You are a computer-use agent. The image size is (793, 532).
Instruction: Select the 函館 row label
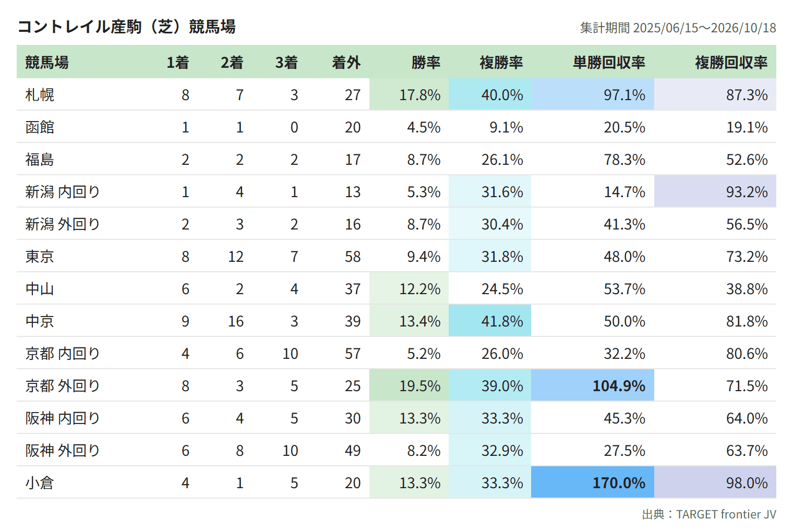click(40, 127)
